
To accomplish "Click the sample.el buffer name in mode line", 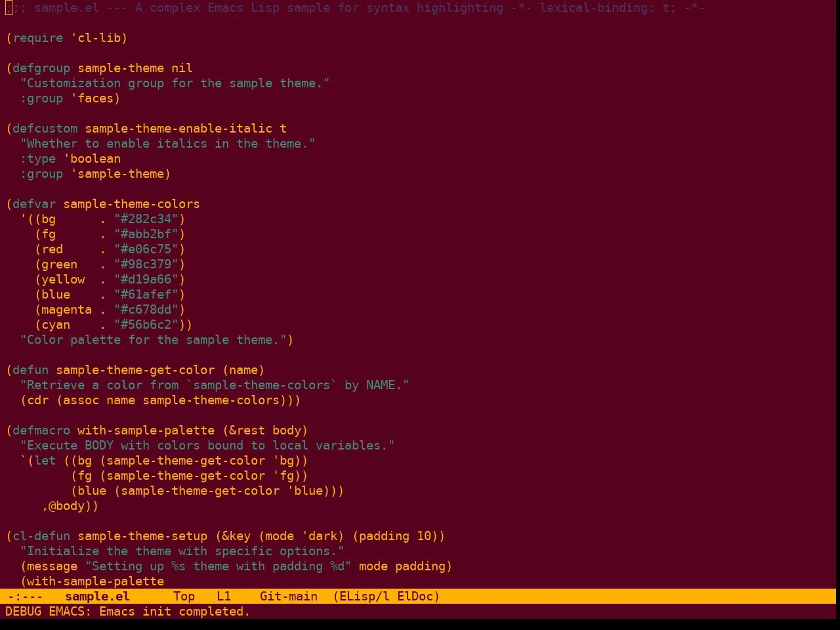I will tap(97, 597).
